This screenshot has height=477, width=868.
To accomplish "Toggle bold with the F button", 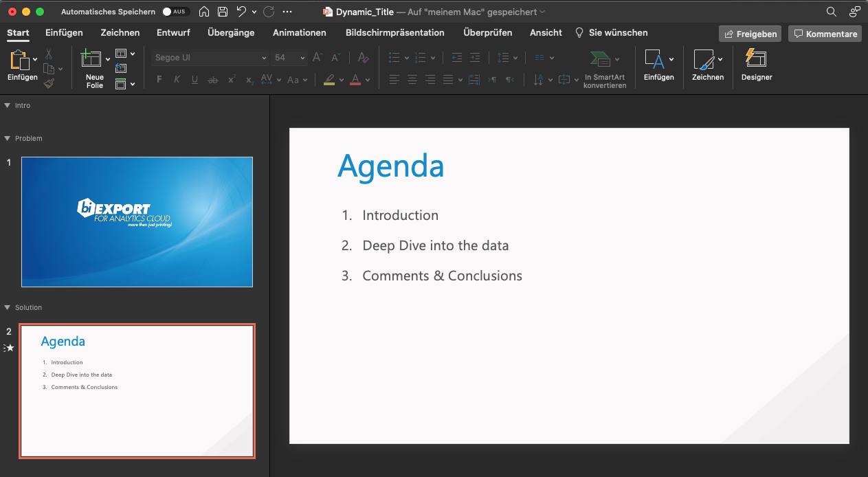I will (159, 80).
